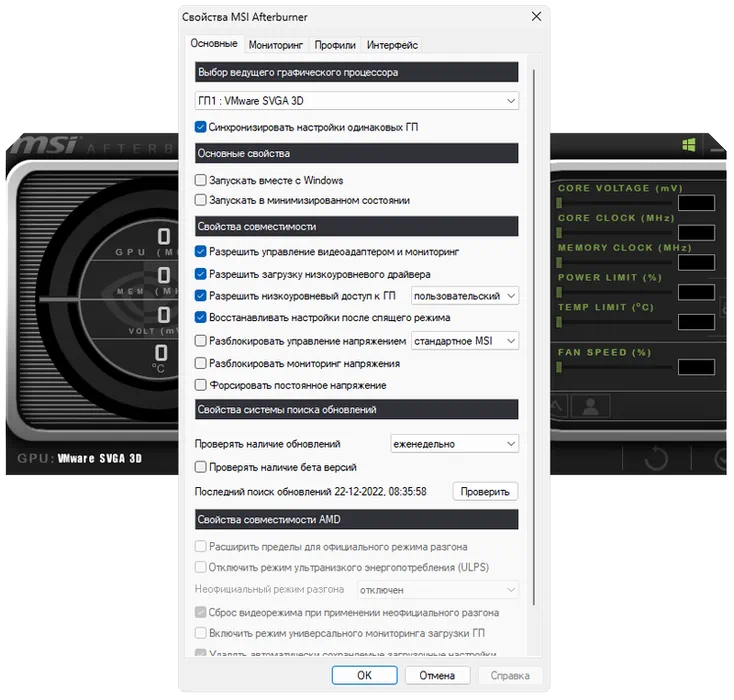This screenshot has height=700, width=734.
Task: Enable 'Форсировать постоянное напряжение' checkbox
Action: click(200, 385)
